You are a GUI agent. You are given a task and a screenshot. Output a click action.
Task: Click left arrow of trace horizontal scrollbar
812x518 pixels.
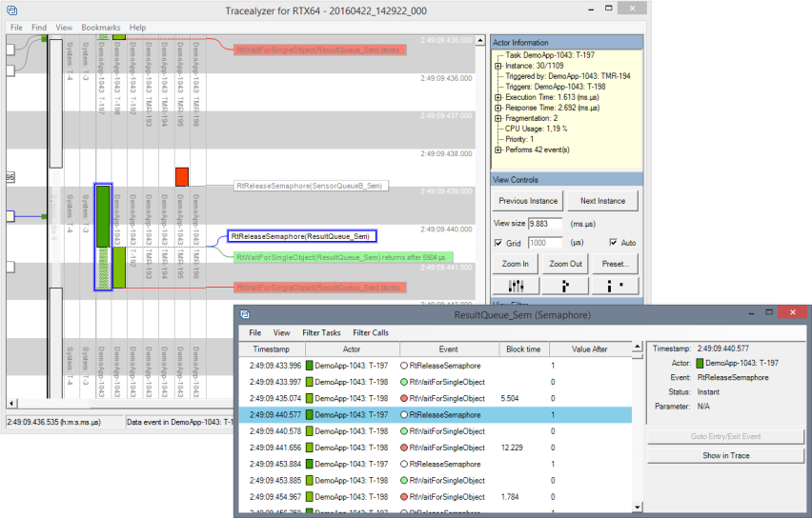(10, 403)
